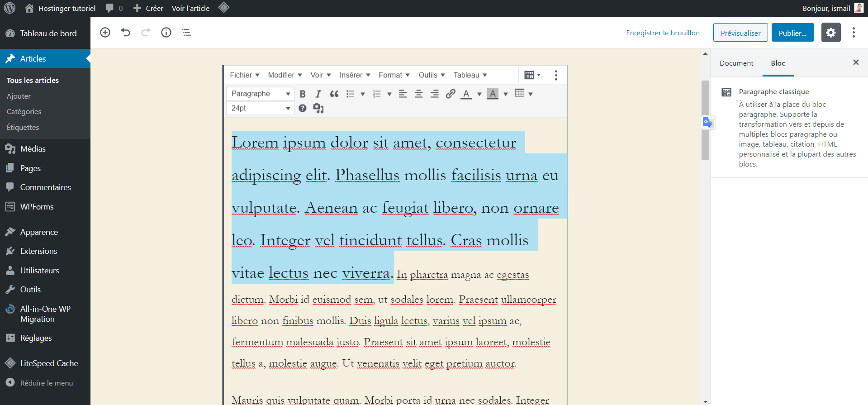Click the undo arrow in editor header

pyautogui.click(x=125, y=32)
